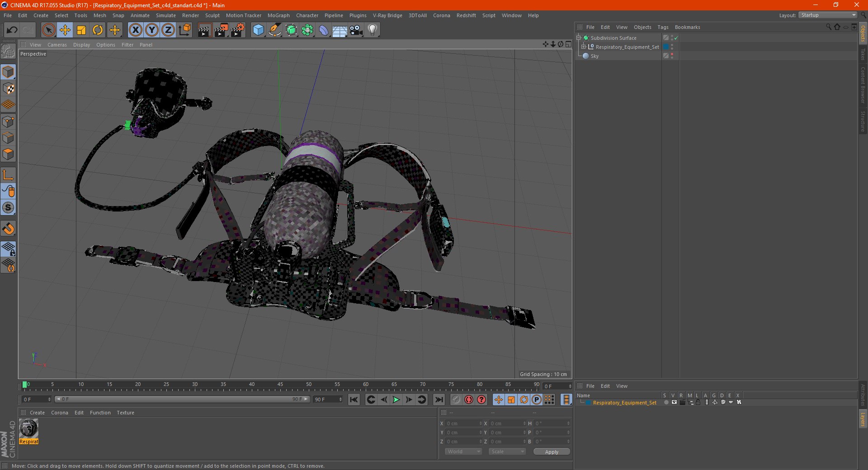Select the Respirat material thumbnail

pyautogui.click(x=29, y=428)
